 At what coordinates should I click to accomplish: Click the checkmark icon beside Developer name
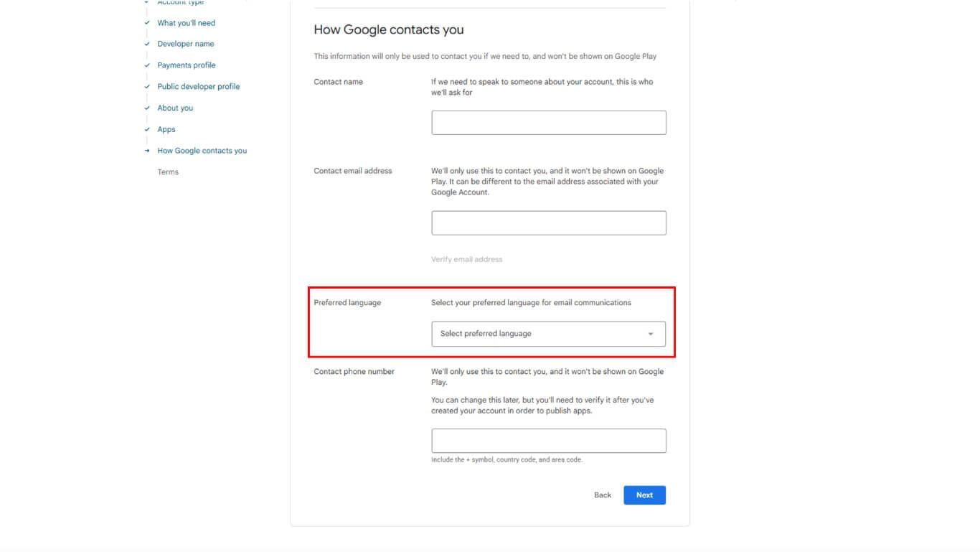(147, 44)
